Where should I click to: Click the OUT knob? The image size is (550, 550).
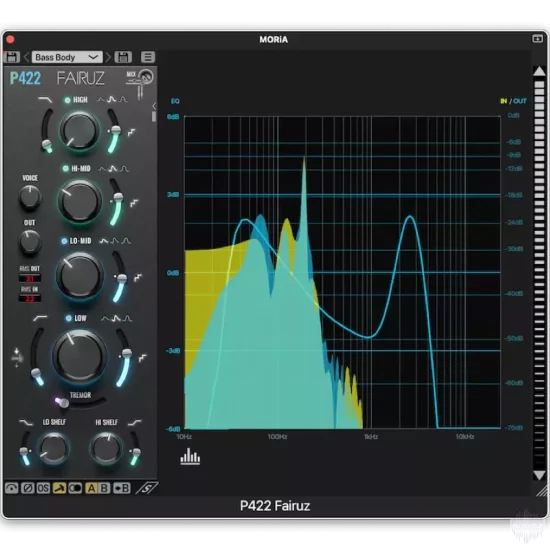click(30, 242)
